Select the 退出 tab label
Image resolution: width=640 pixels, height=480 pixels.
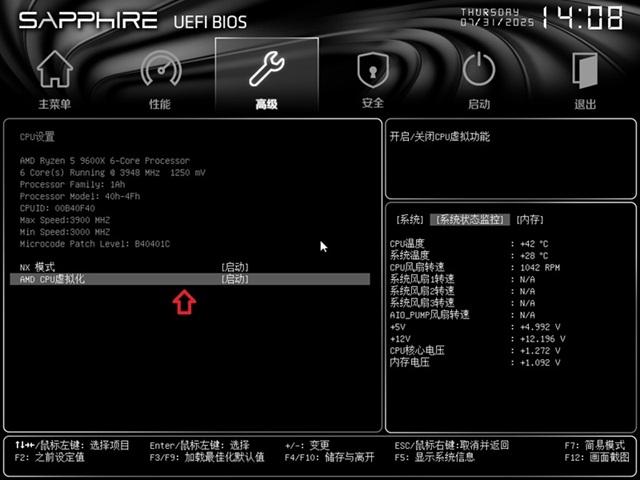(x=585, y=104)
